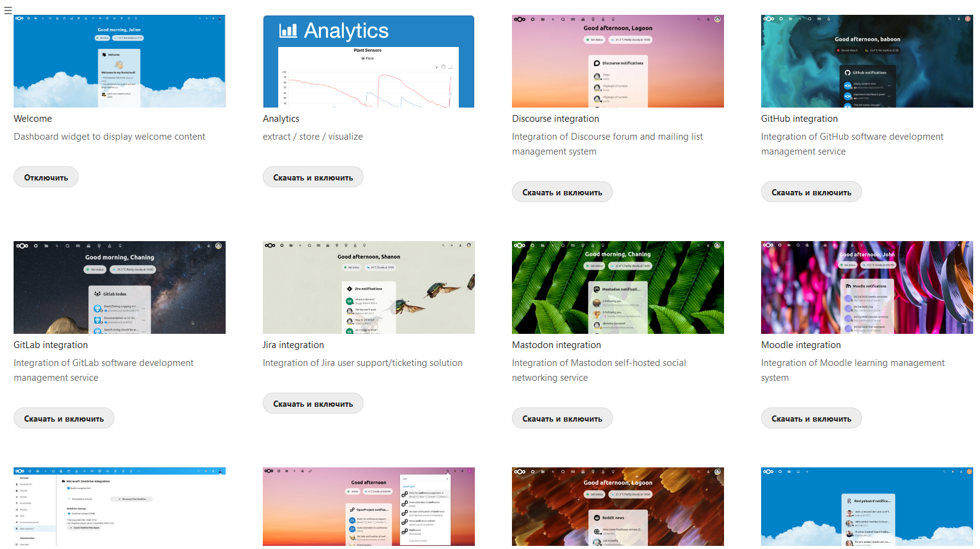
Task: View the Moodle integration preview image
Action: pyautogui.click(x=867, y=287)
